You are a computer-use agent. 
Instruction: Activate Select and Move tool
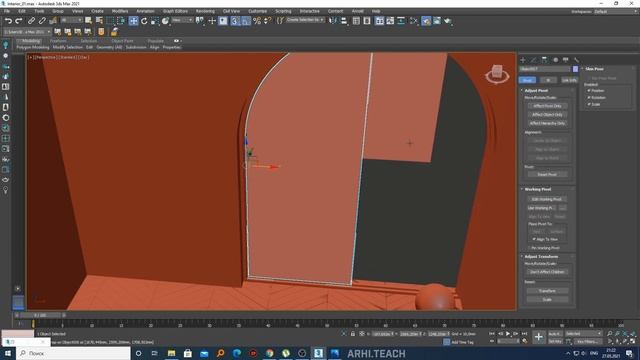(133, 21)
